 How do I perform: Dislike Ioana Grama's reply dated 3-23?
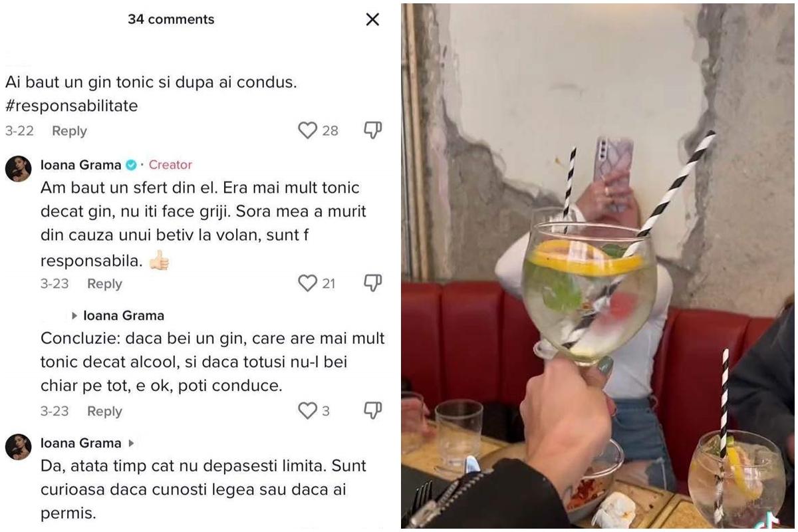372,283
